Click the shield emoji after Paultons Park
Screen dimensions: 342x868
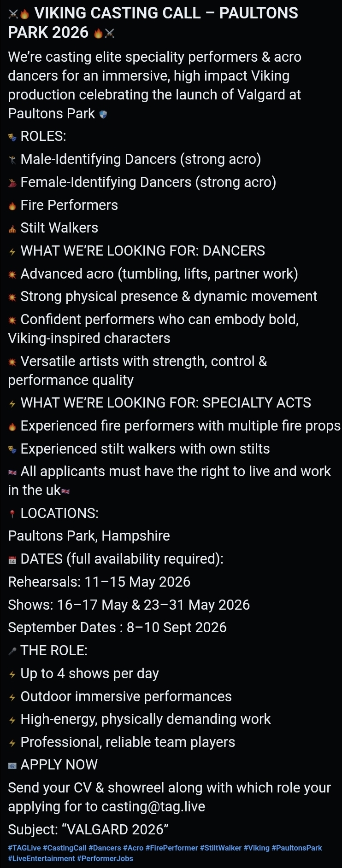tap(103, 114)
